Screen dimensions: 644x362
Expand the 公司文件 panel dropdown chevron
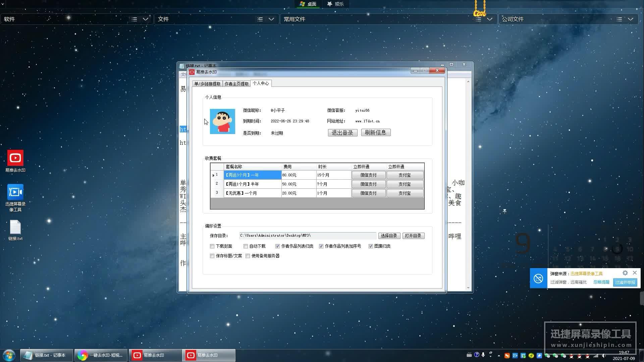click(631, 19)
